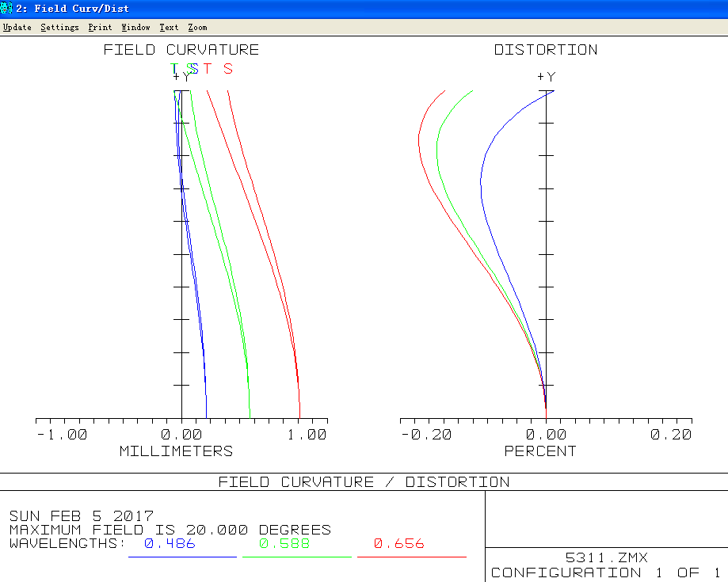
Task: Click the window icon in the title bar
Action: coord(6,8)
